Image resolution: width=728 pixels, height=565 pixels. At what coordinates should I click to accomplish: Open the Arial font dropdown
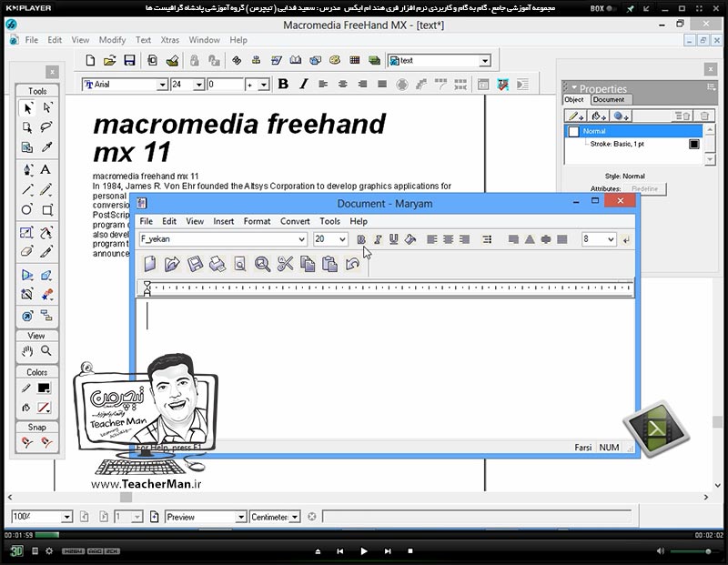pyautogui.click(x=162, y=85)
